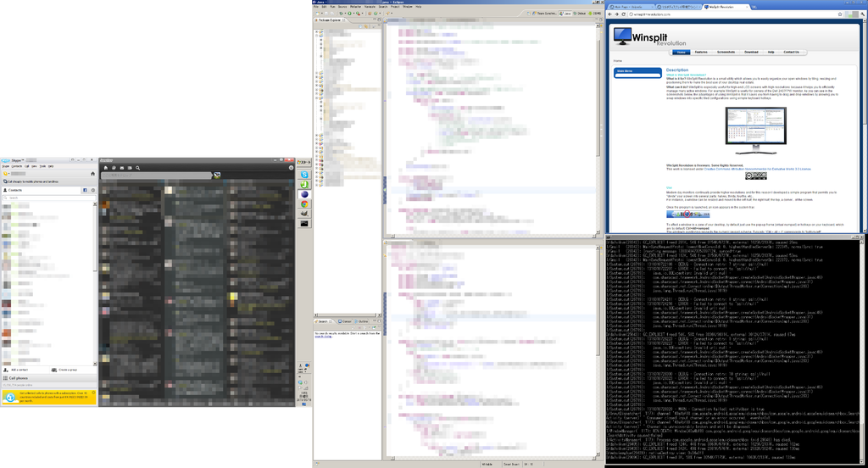The height and width of the screenshot is (468, 868).
Task: Open Chrome wrench menu
Action: (x=863, y=14)
